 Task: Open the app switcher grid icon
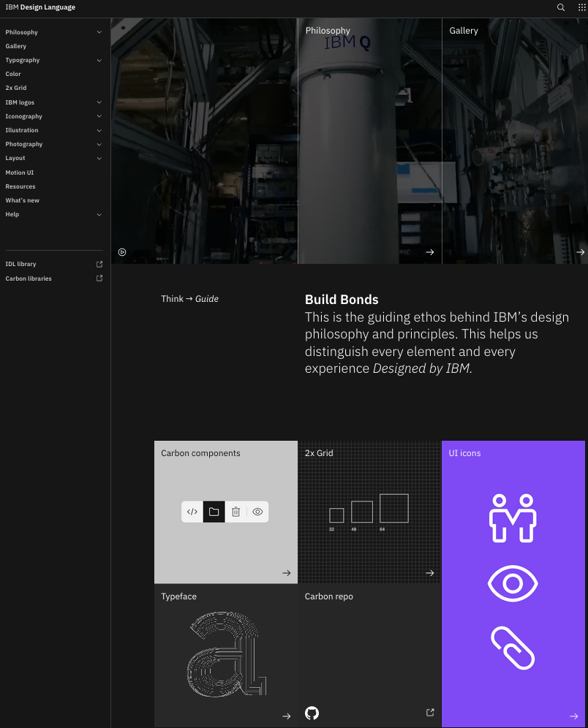581,7
